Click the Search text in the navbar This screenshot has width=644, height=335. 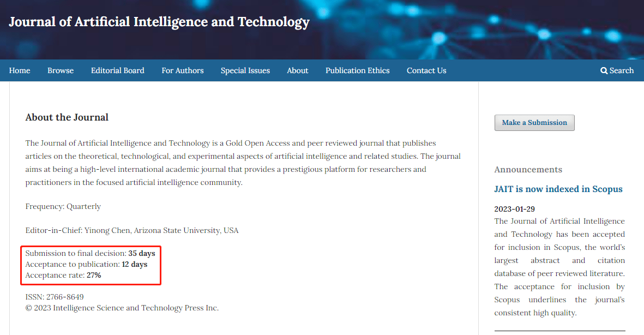coord(622,71)
